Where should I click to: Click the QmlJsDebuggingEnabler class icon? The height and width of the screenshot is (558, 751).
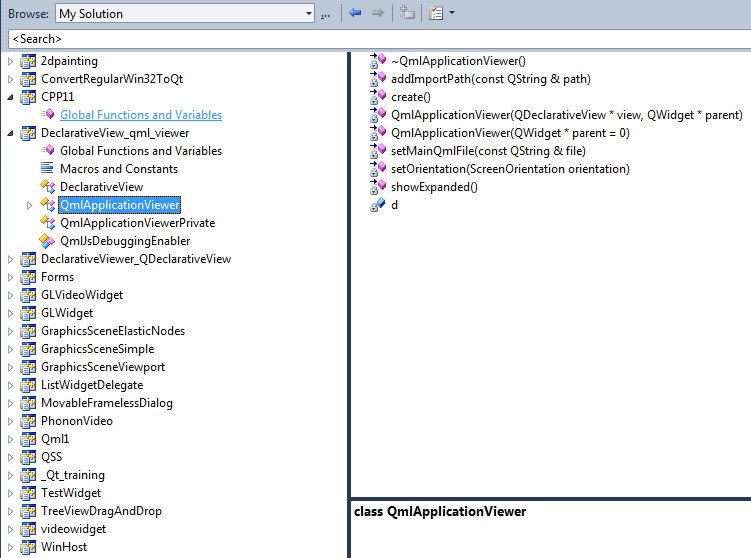46,241
